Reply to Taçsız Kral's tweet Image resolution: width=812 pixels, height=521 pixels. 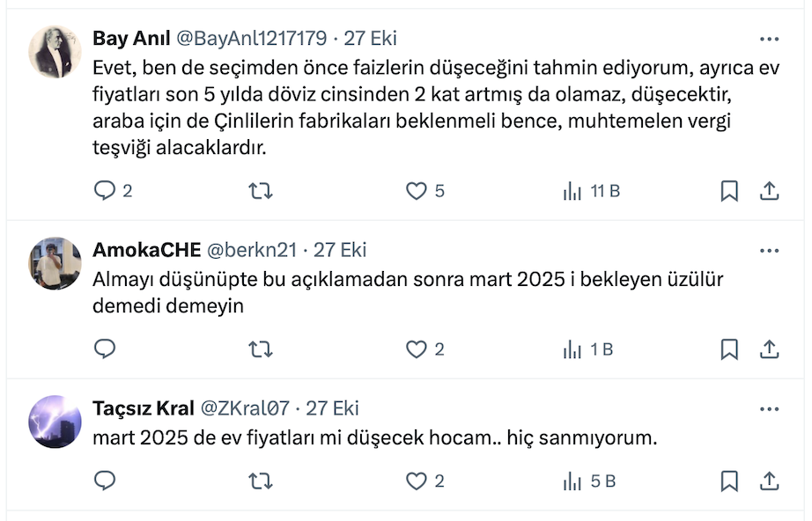(x=106, y=481)
